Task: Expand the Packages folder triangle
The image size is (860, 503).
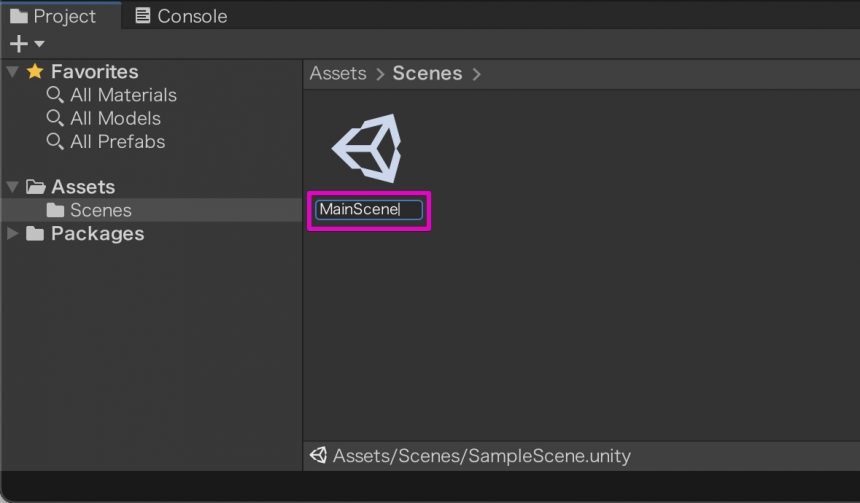Action: click(x=13, y=233)
